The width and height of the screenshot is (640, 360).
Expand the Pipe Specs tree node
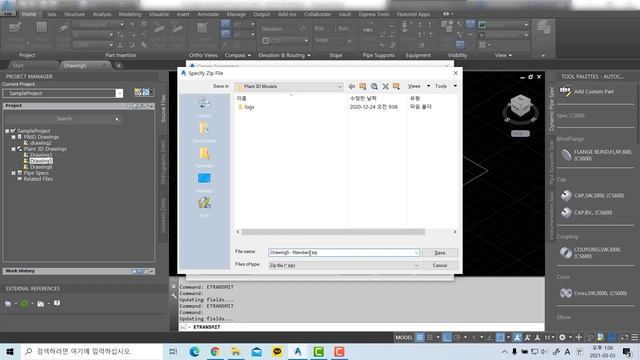click(x=13, y=173)
